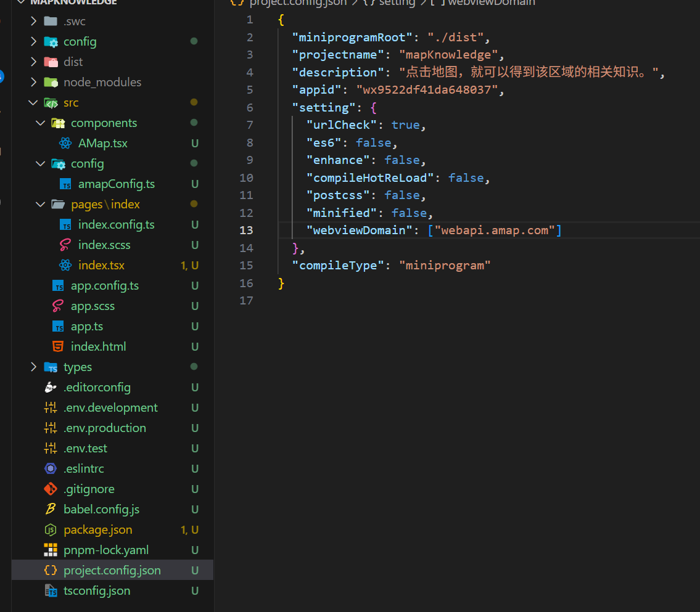Image resolution: width=700 pixels, height=612 pixels.
Task: Click the types folder icon
Action: [x=51, y=367]
